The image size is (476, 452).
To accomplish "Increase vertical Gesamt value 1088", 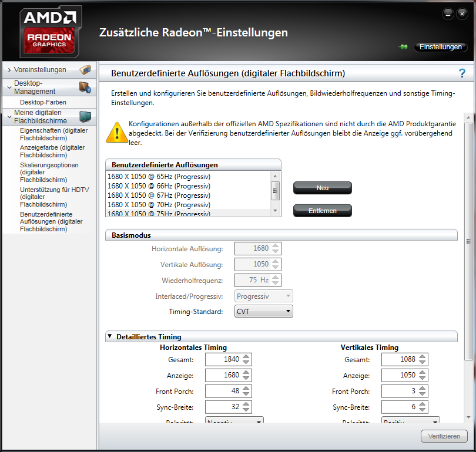I will 423,356.
